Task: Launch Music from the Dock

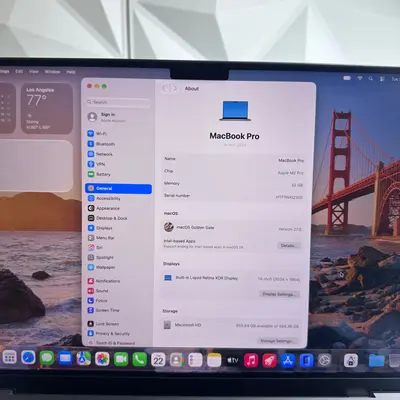Action: (x=251, y=361)
